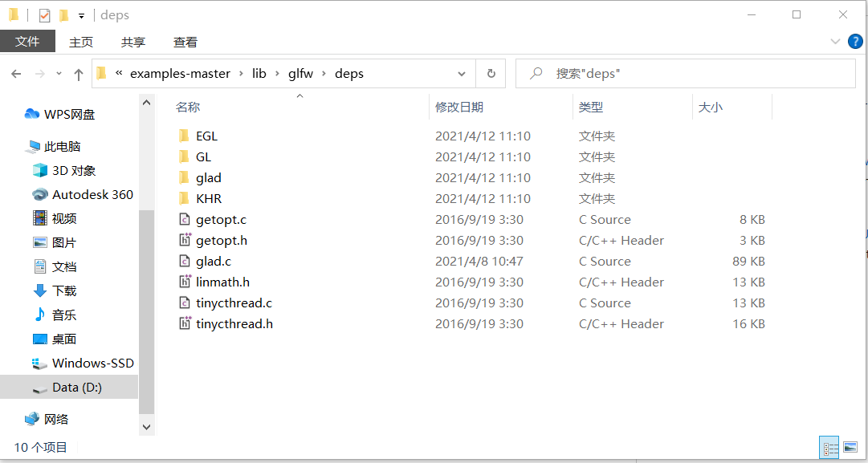Click the 文档 documents icon
This screenshot has height=463, width=868.
pos(40,266)
